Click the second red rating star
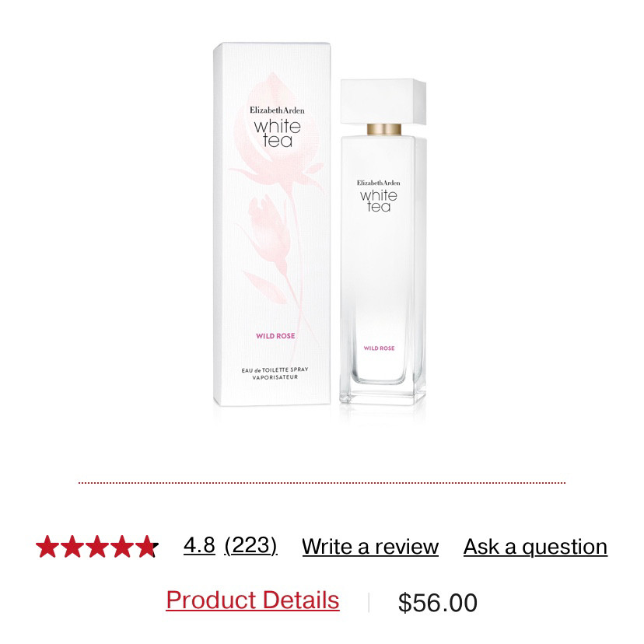The height and width of the screenshot is (644, 644). (x=72, y=546)
